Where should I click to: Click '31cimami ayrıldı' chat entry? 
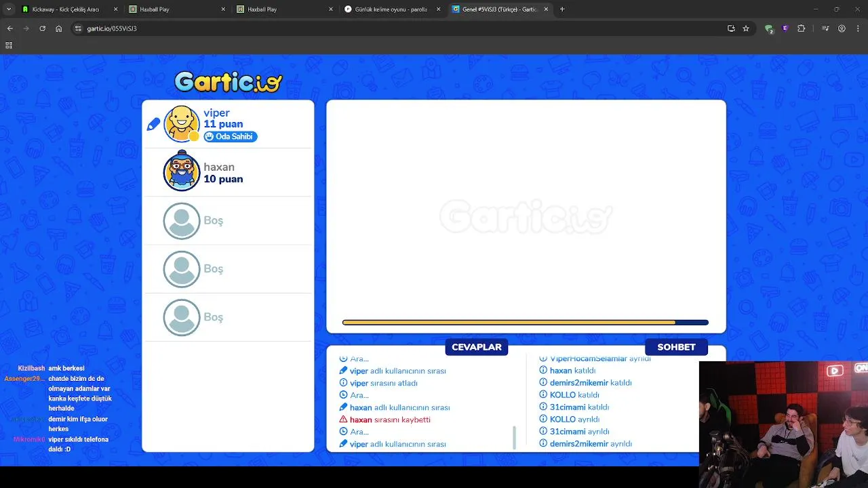pos(579,432)
